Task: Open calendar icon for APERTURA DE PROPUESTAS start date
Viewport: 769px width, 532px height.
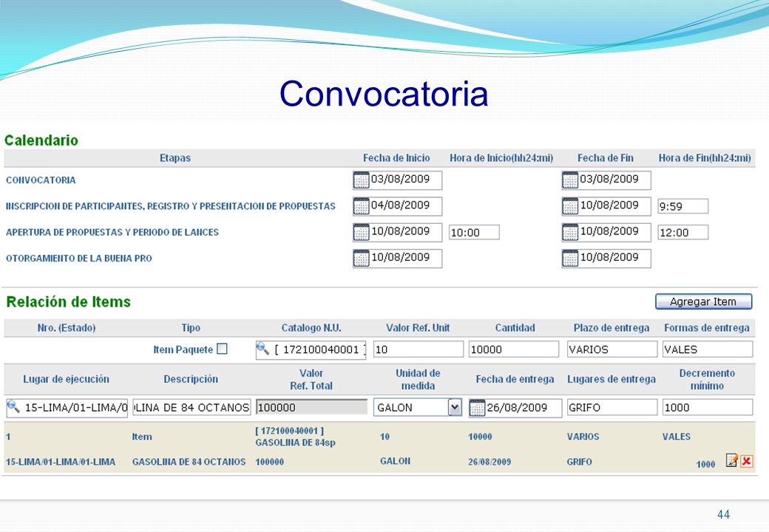Action: [x=361, y=232]
